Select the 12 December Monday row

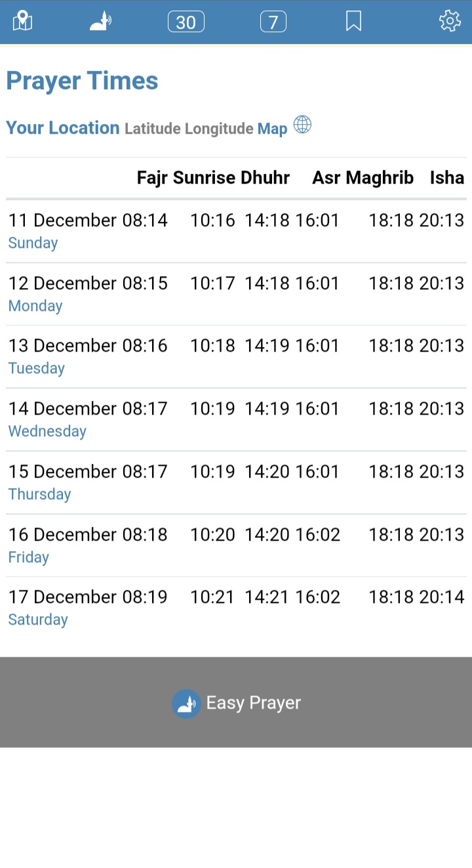236,294
